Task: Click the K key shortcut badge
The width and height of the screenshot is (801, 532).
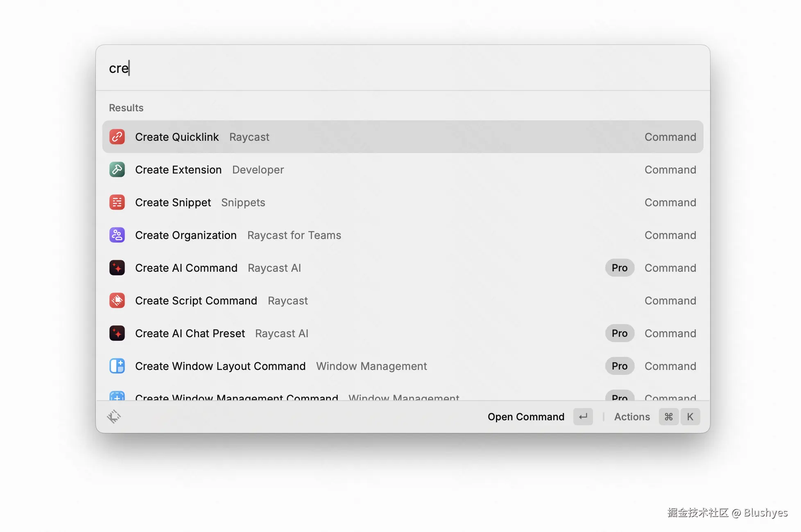Action: click(x=690, y=417)
